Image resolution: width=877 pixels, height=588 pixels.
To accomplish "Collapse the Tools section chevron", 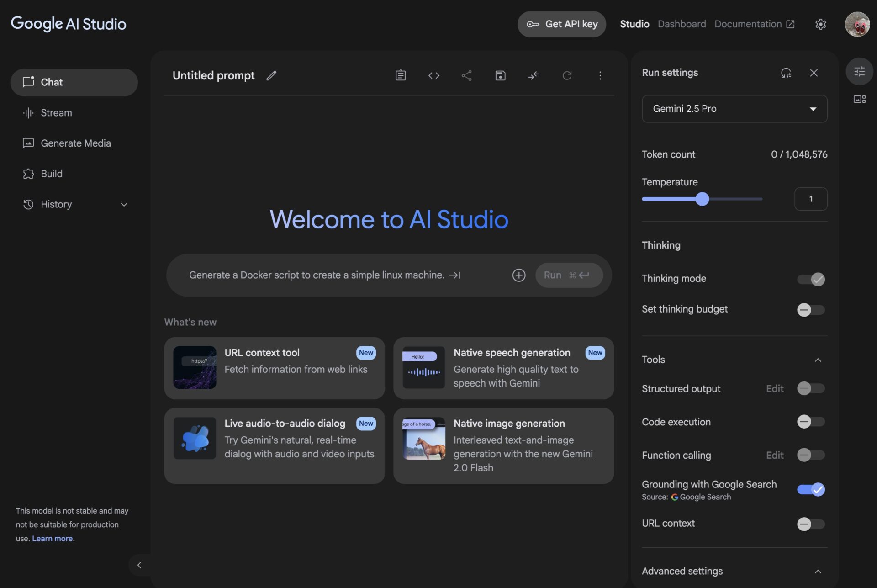I will 818,360.
